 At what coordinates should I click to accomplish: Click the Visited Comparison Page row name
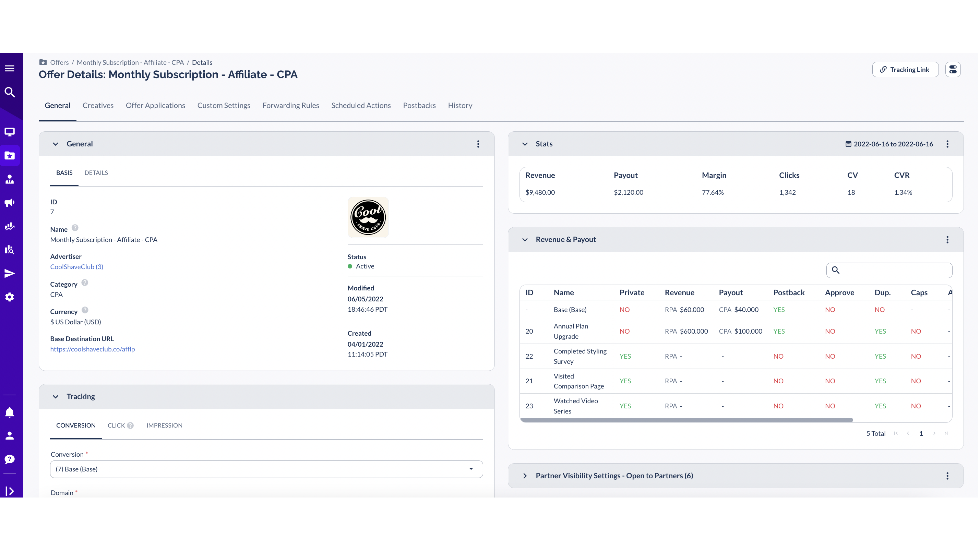(x=579, y=381)
